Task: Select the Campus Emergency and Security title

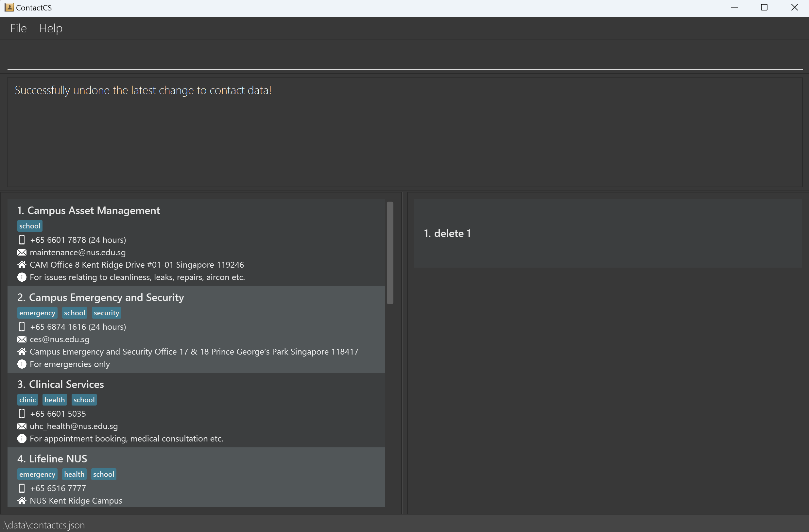Action: click(x=101, y=298)
